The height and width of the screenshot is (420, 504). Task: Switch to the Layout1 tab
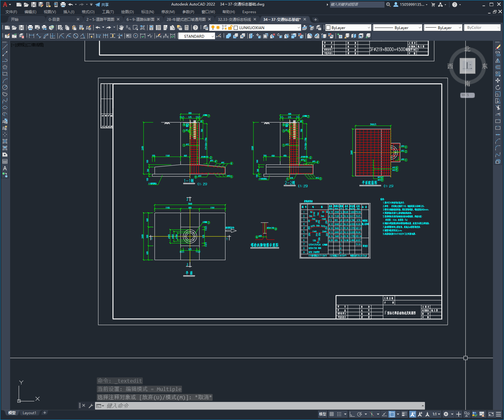29,413
